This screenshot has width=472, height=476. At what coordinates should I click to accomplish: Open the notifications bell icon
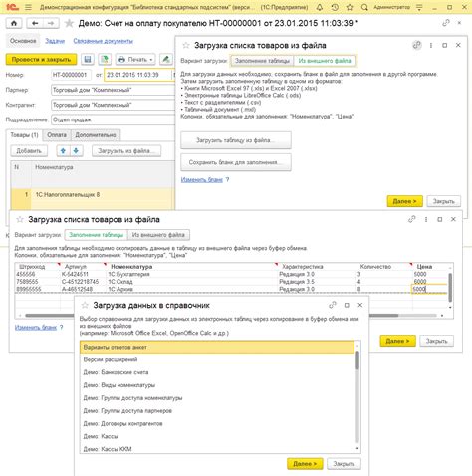320,7
